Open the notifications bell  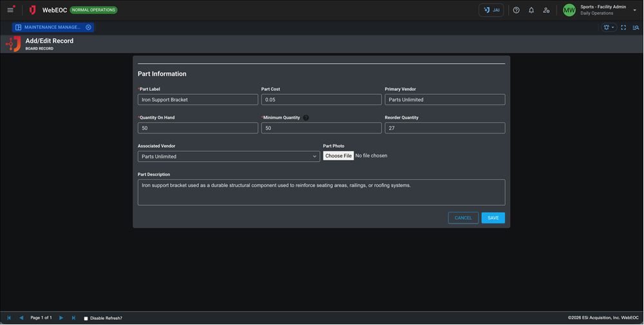click(531, 10)
